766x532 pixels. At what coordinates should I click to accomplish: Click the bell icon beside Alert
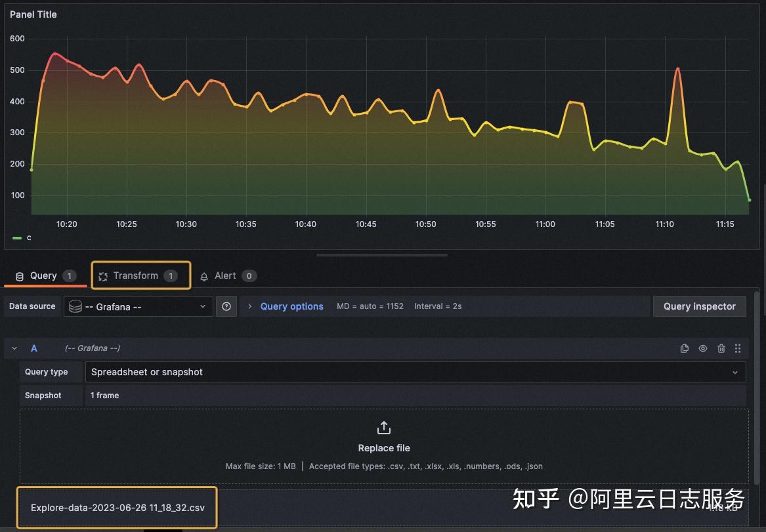205,276
